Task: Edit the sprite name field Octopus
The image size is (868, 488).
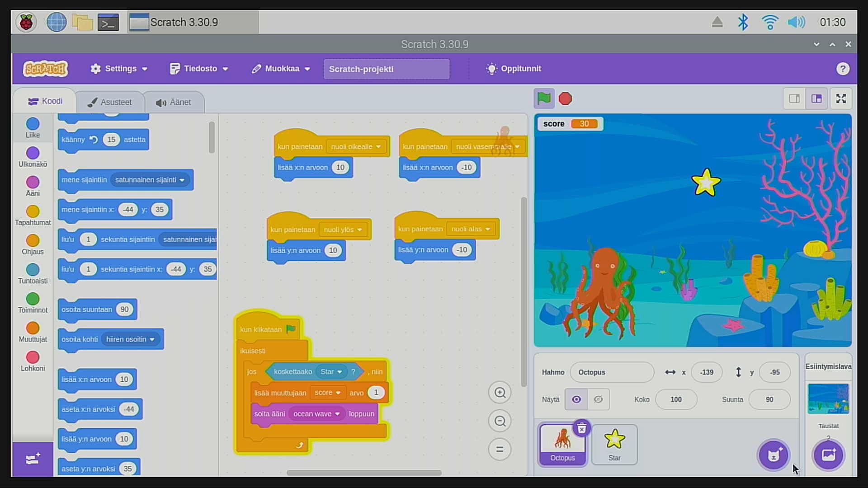Action: point(612,372)
